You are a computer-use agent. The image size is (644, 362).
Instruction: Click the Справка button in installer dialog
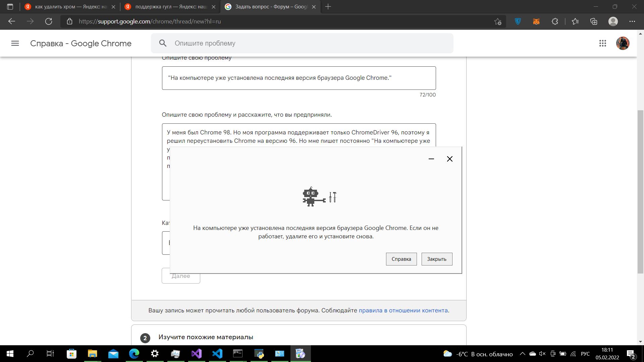point(401,259)
